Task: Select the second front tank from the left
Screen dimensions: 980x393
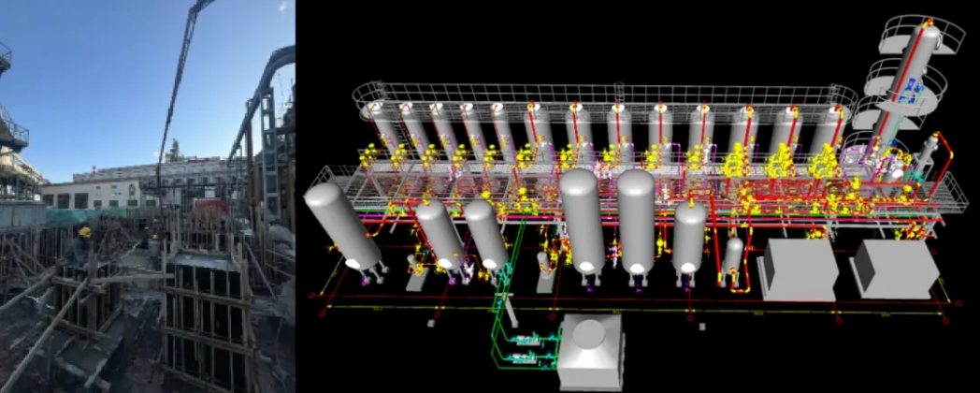Action: (x=439, y=234)
